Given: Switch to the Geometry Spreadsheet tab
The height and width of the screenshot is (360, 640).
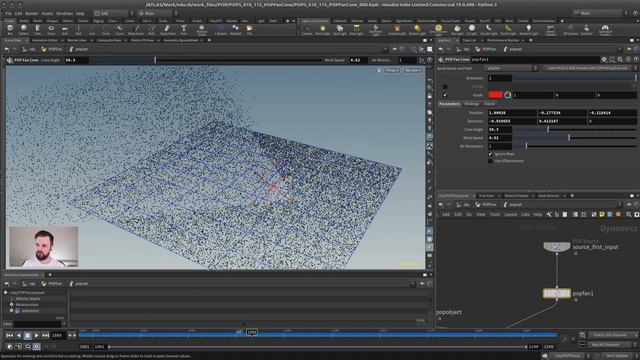Looking at the screenshot, I should click(180, 40).
